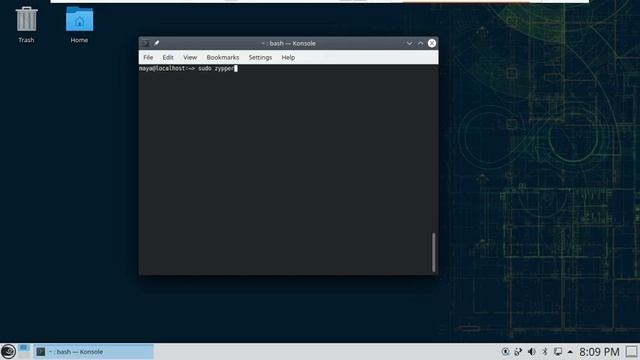The width and height of the screenshot is (640, 360).
Task: Open the updates notifier tray icon
Action: tap(506, 351)
